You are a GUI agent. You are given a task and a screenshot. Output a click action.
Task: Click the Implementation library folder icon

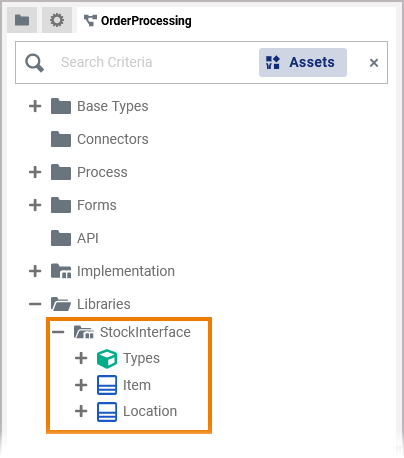point(61,271)
